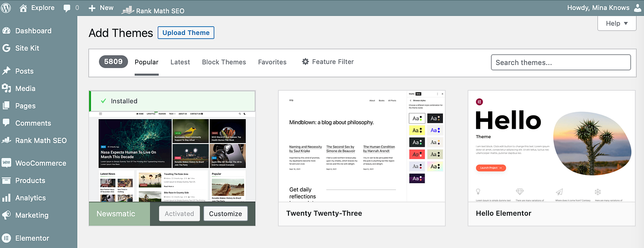Click the Marketing megaphone icon
Viewport: 644px width, 248px height.
(6, 215)
